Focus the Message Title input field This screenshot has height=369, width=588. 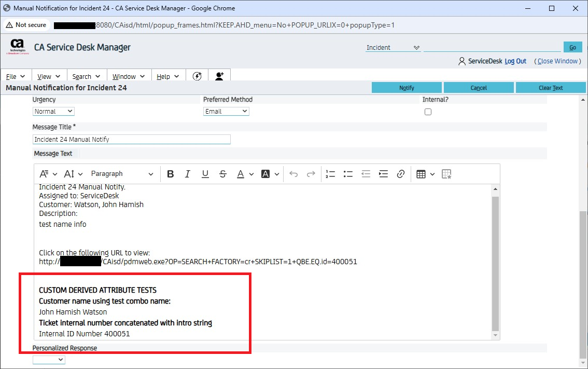point(132,139)
